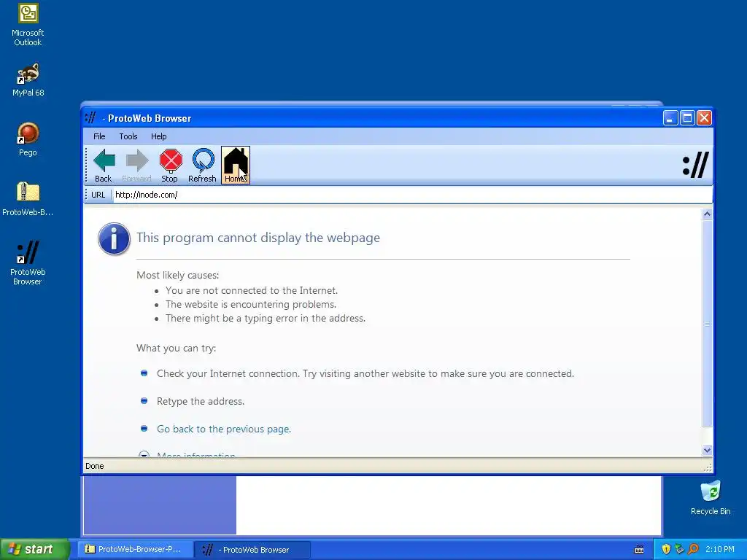Open the Microsoft Outlook desktop icon

coord(28,24)
